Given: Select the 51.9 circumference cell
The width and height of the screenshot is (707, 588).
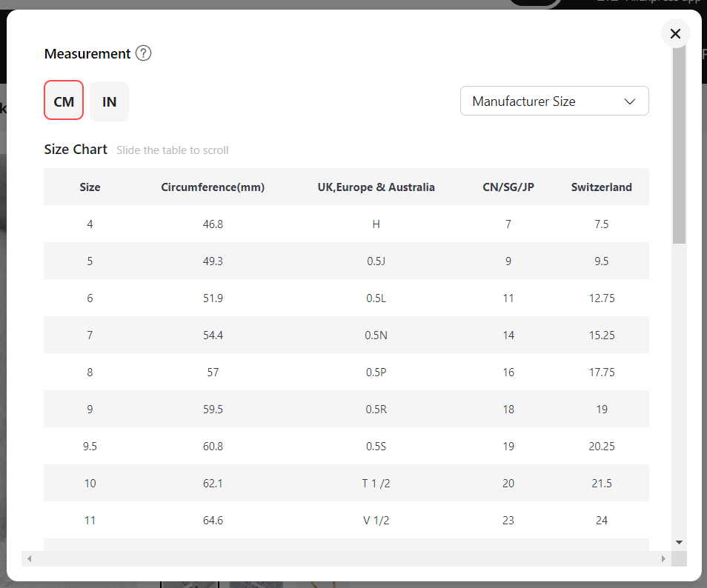Looking at the screenshot, I should [213, 298].
